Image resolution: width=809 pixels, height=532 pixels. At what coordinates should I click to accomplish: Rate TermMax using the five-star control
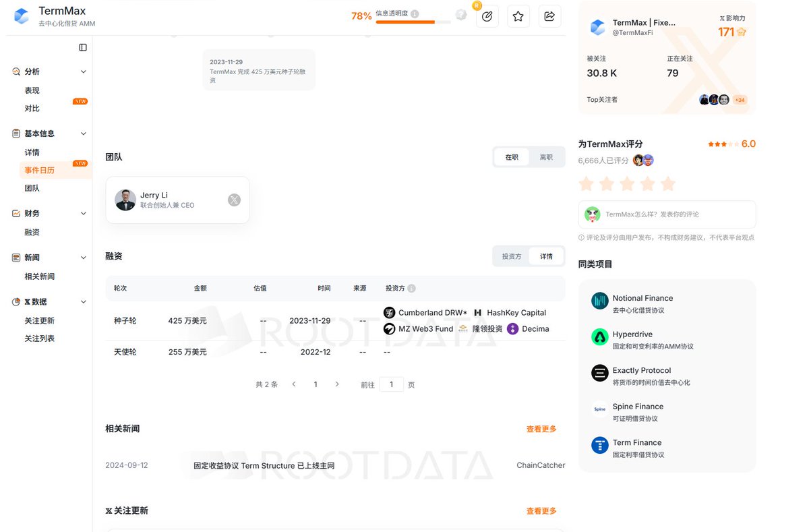tap(626, 183)
